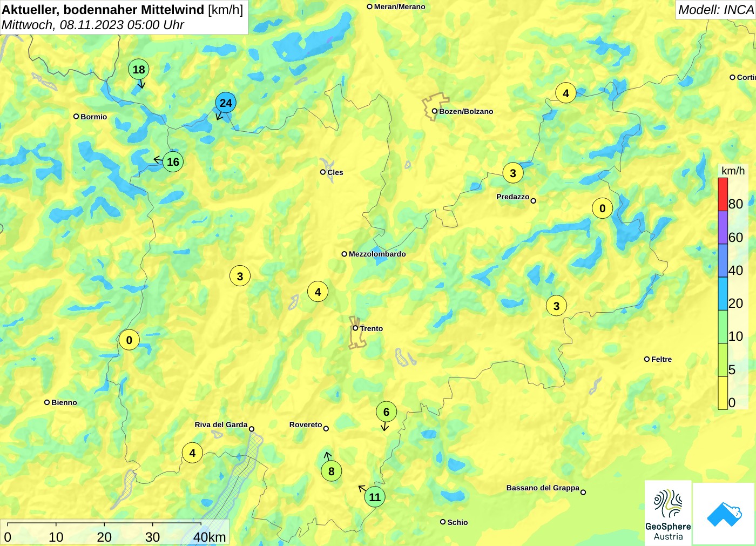Click the Rovereto town label

306,424
